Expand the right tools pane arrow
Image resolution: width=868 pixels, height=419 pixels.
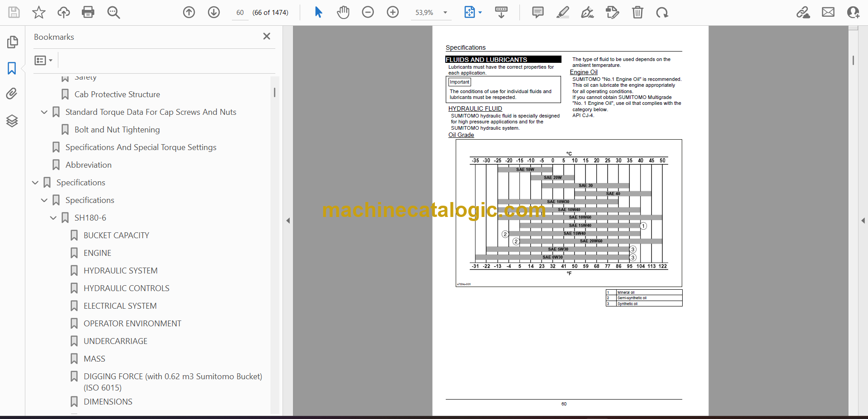click(x=863, y=221)
